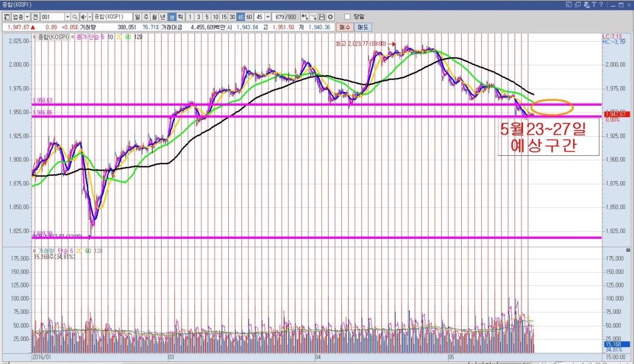Choose the 10 minute interval button
The width and height of the screenshot is (634, 364).
point(215,17)
